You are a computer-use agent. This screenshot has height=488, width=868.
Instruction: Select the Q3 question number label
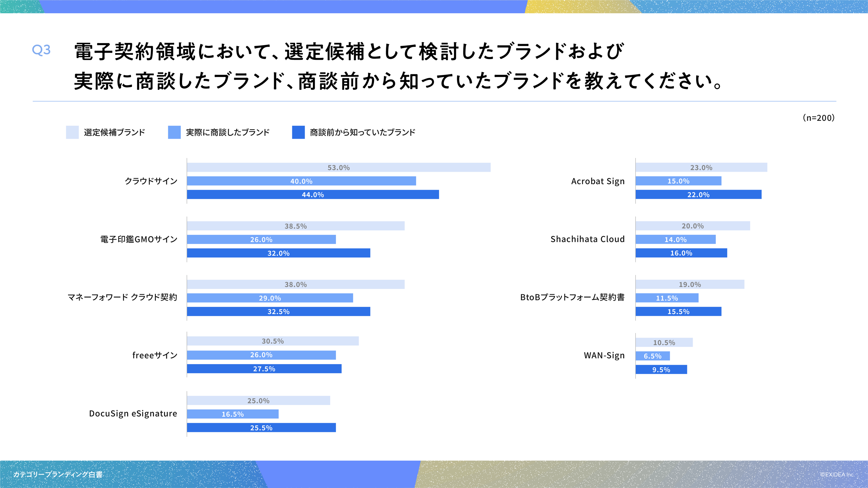point(41,50)
